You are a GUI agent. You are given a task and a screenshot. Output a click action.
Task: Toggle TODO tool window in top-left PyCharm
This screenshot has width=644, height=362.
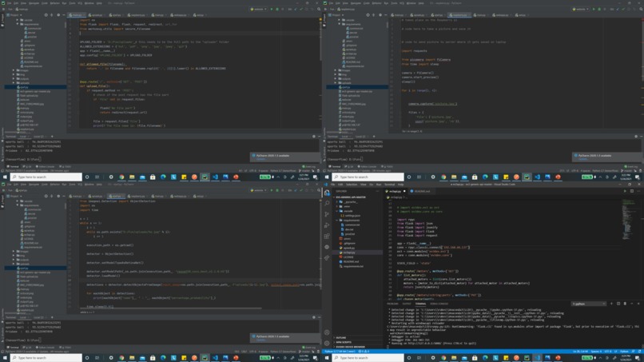click(66, 166)
